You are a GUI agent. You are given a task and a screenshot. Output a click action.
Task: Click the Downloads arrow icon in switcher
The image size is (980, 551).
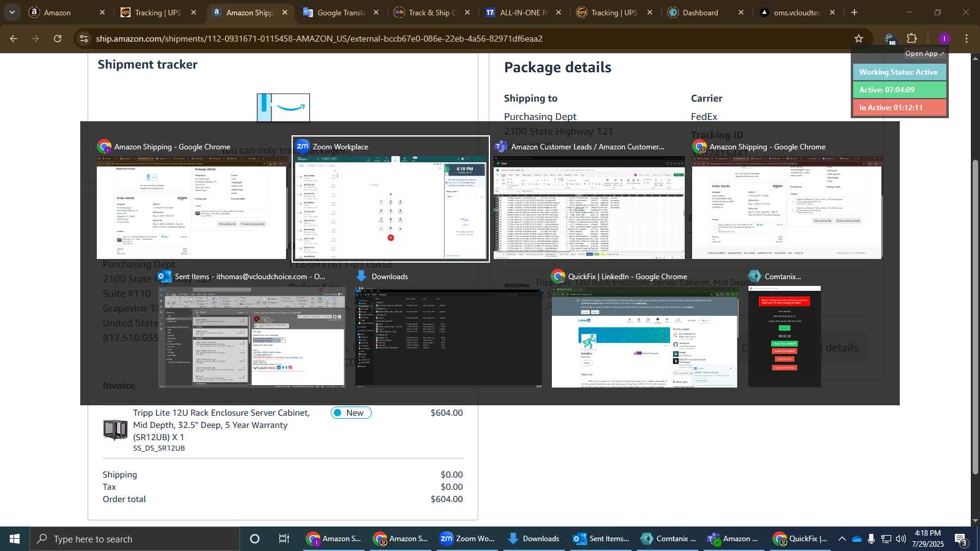coord(361,276)
